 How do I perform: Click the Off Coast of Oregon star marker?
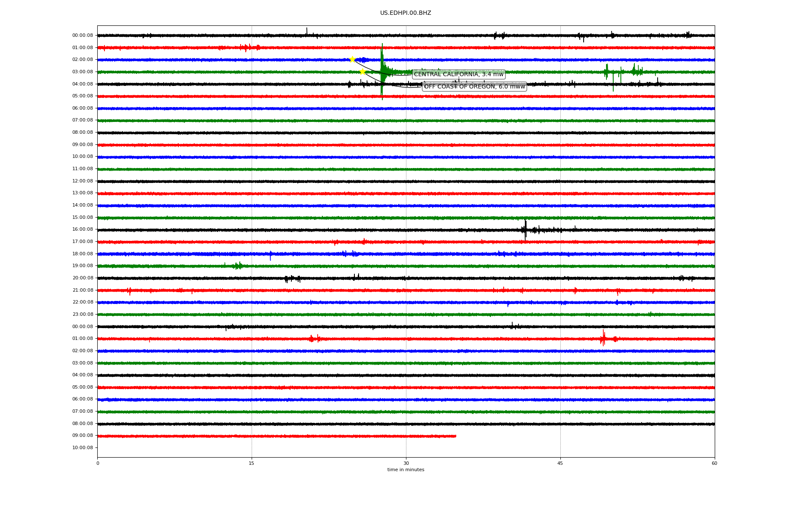point(362,72)
